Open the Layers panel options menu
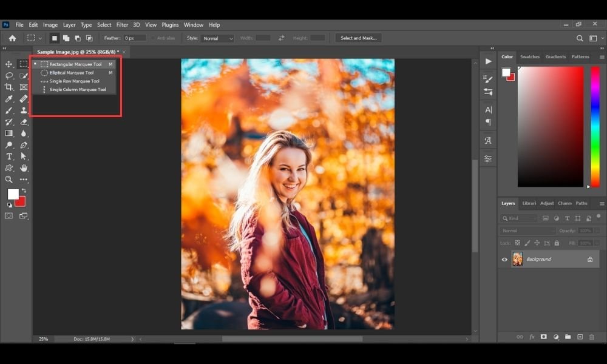Image resolution: width=607 pixels, height=364 pixels. pyautogui.click(x=602, y=203)
